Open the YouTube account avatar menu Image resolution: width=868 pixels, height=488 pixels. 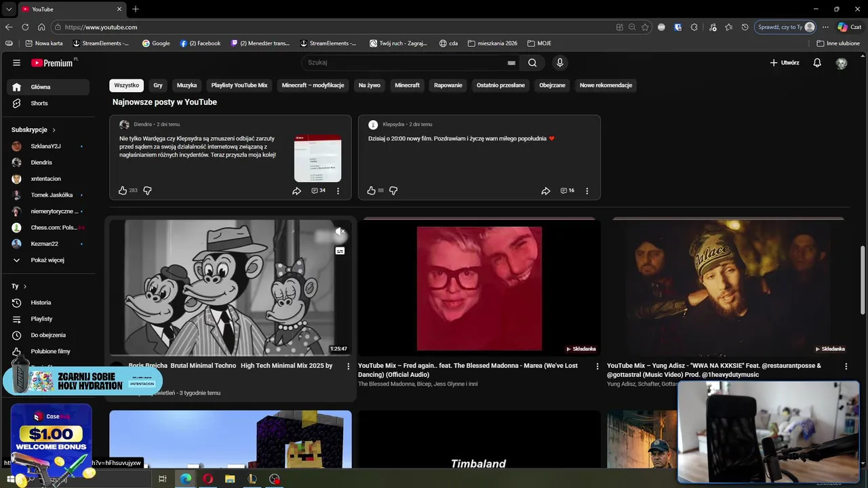842,63
